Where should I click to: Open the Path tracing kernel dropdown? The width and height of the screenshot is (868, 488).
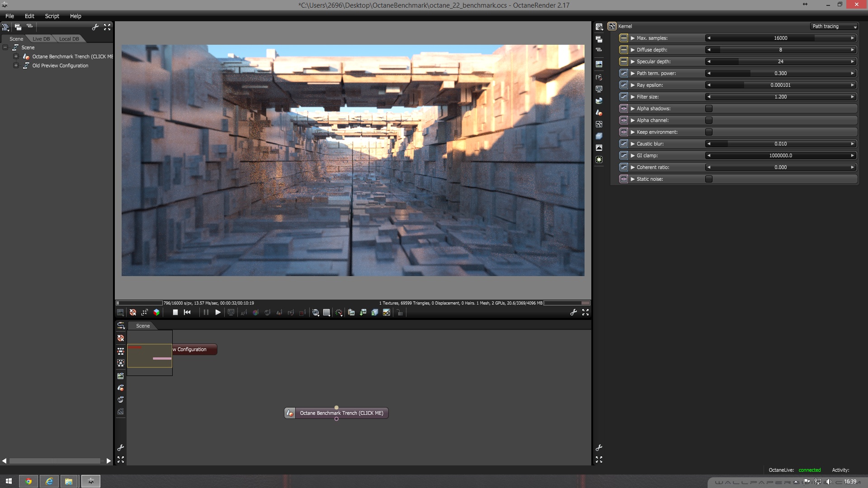point(834,26)
